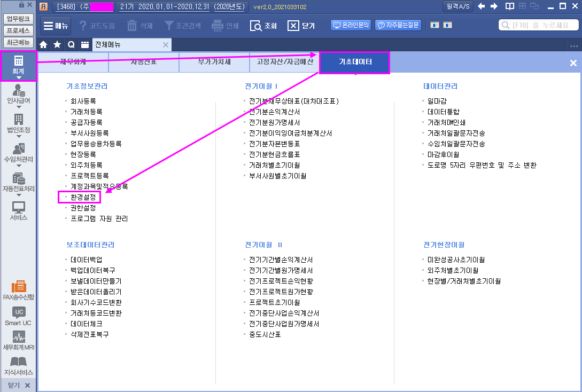The width and height of the screenshot is (582, 392).
Task: Open the 회계 accounting module icon
Action: point(18,66)
